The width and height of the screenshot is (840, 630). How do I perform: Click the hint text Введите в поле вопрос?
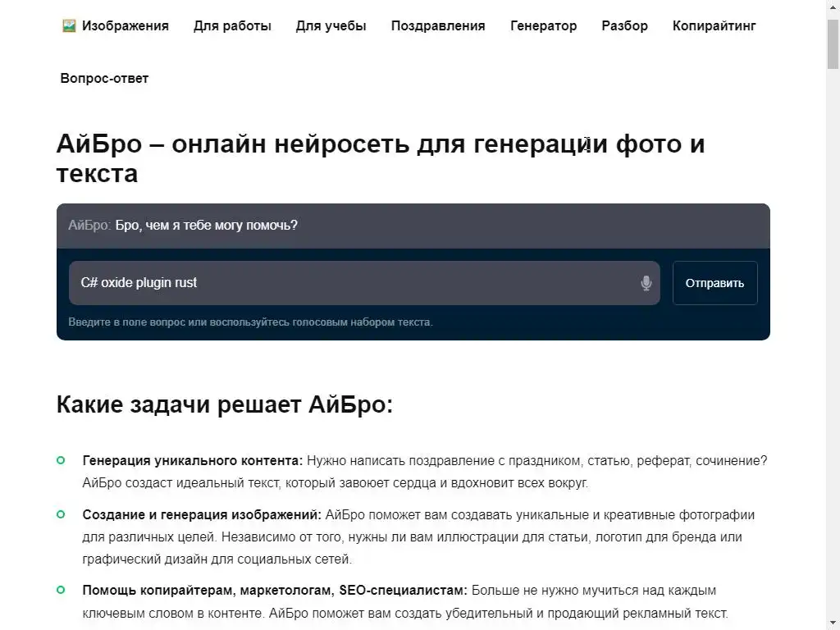point(251,322)
